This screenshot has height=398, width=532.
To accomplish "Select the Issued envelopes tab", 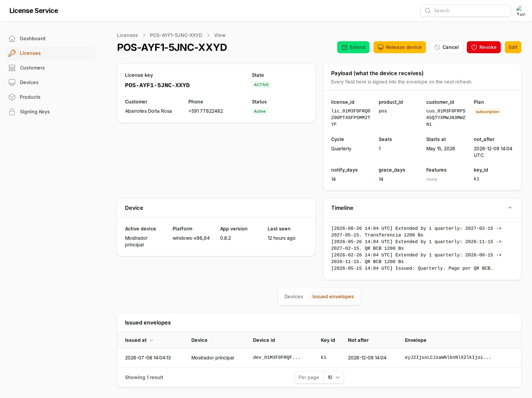I will pos(333,297).
